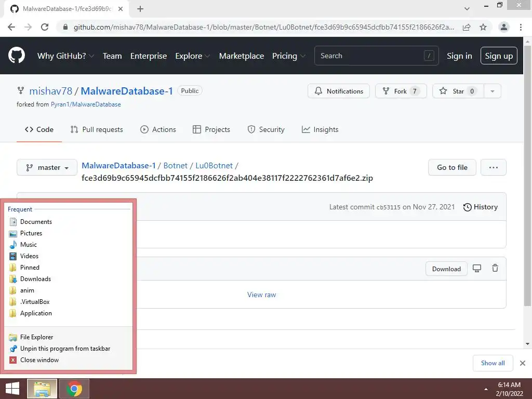Viewport: 532px width, 399px height.
Task: Open the file three-dot options menu
Action: (494, 167)
